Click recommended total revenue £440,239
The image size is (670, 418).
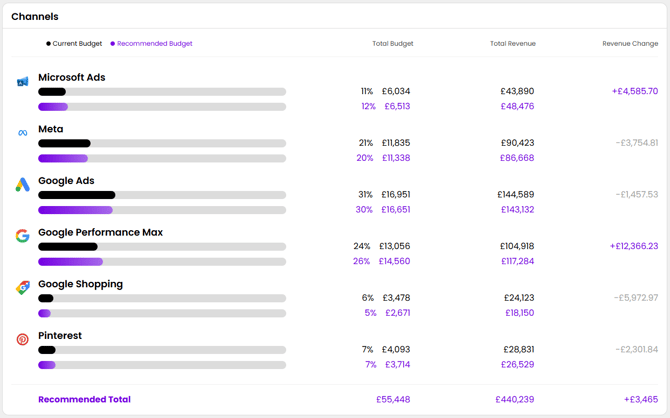[515, 400]
